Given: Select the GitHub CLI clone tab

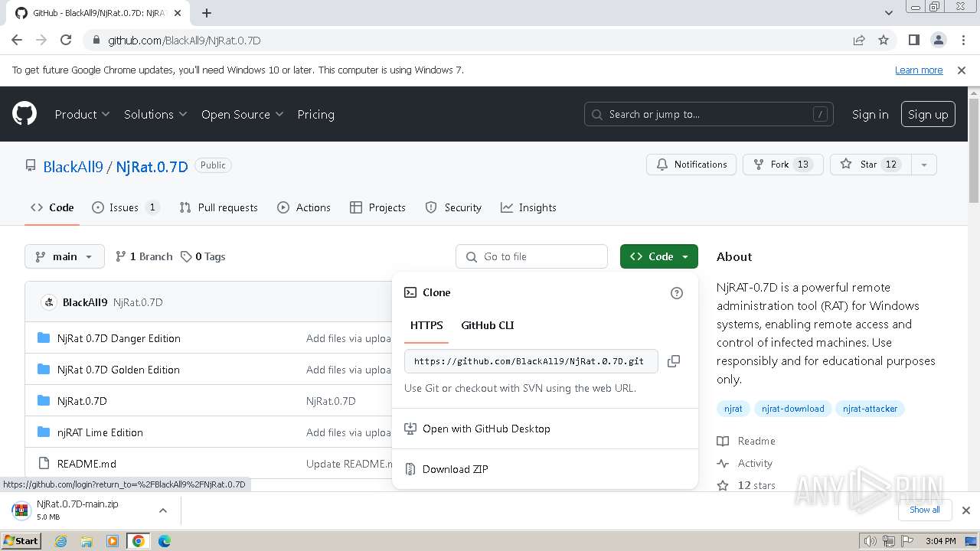Looking at the screenshot, I should 487,325.
